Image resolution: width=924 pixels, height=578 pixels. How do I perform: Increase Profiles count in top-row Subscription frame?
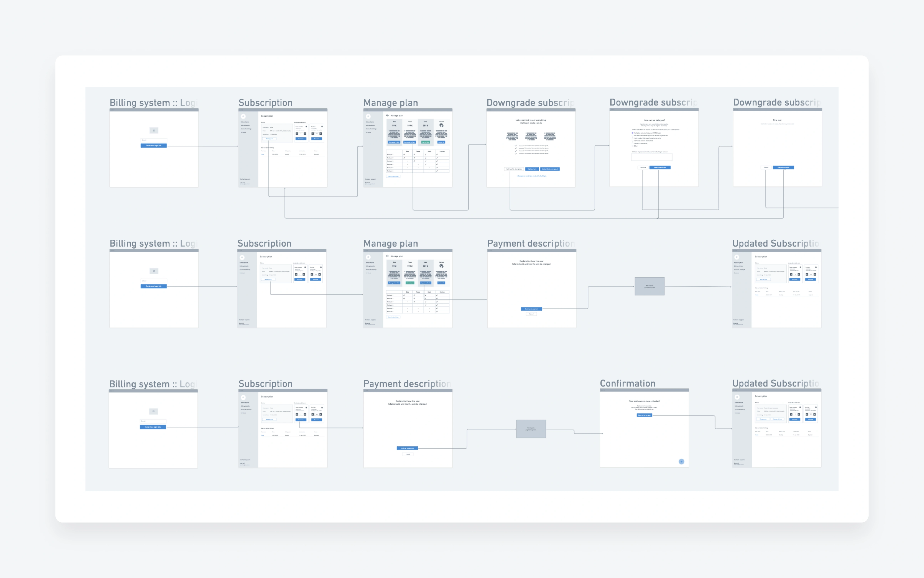(320, 134)
